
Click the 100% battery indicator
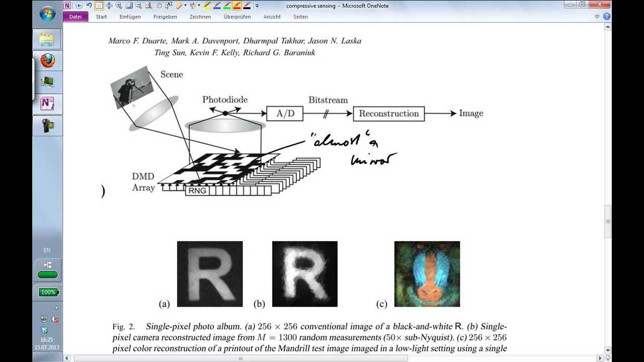coord(48,292)
